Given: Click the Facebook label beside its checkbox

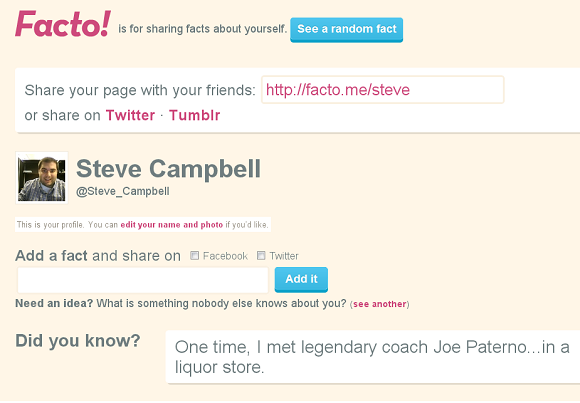Looking at the screenshot, I should click(225, 256).
